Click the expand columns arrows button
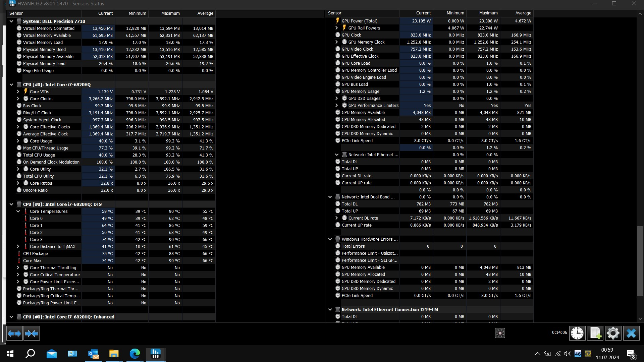The height and width of the screenshot is (362, 644). 14,333
